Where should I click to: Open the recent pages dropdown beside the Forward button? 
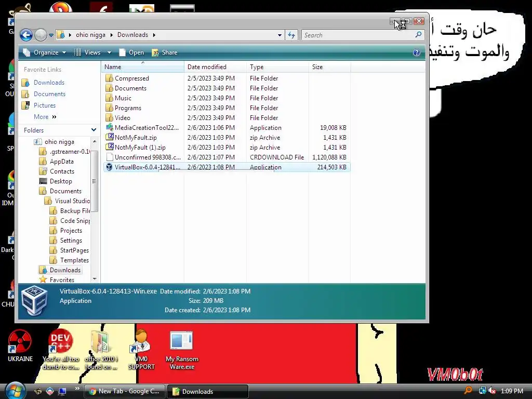[x=51, y=35]
